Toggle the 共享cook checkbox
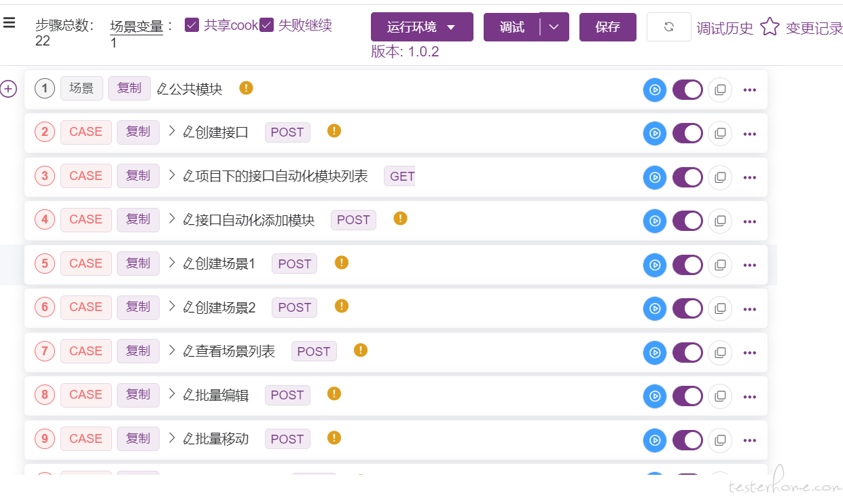 coord(192,25)
